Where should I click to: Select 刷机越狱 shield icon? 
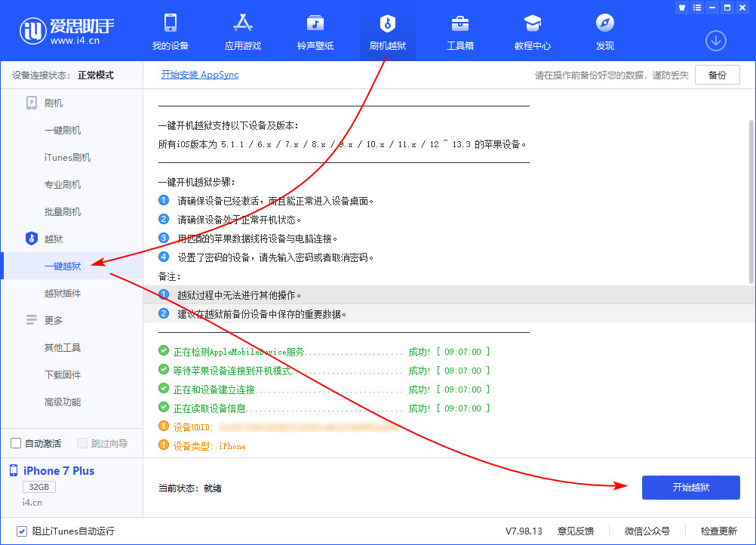388,23
